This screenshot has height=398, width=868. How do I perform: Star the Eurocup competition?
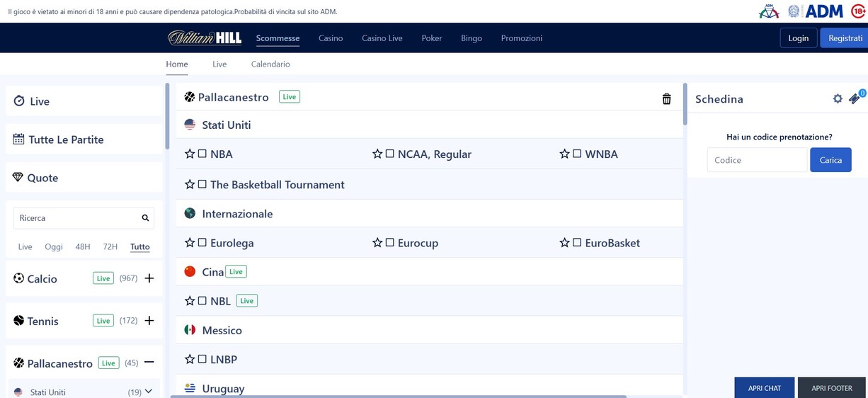pyautogui.click(x=377, y=243)
